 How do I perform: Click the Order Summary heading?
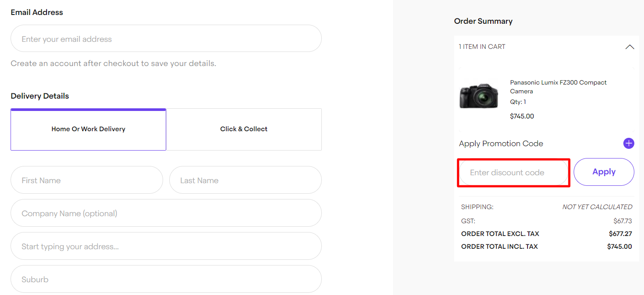coord(483,21)
